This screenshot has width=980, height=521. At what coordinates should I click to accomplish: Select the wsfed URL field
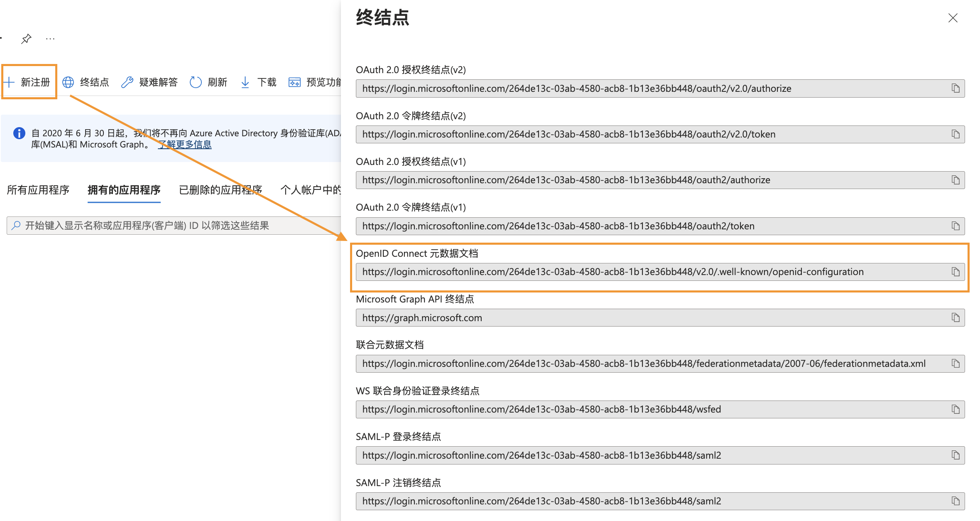coord(660,409)
